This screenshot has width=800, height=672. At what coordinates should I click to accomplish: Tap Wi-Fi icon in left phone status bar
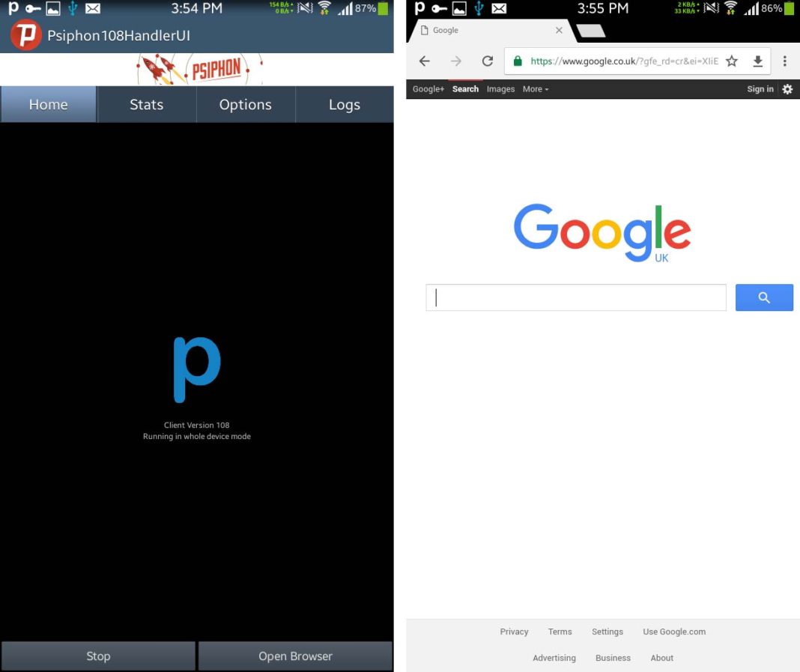coord(324,8)
